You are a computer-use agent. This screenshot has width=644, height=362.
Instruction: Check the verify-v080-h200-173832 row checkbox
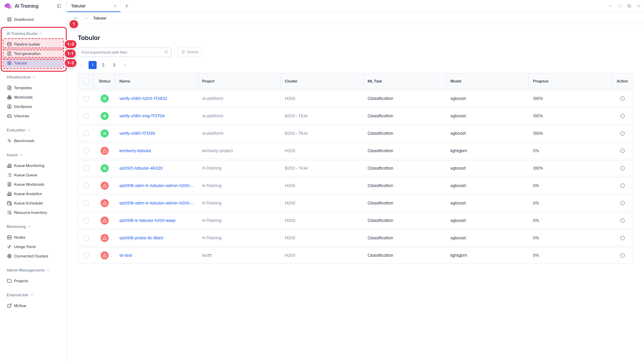(x=86, y=99)
